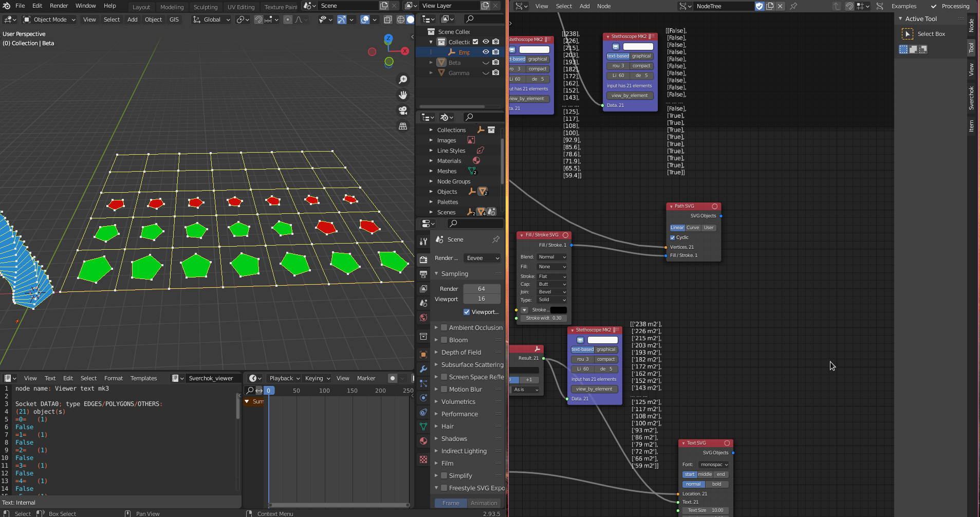Screen dimensions: 980x517
Task: Adjust Text Size 10.00 field in Text SVG
Action: coord(705,510)
